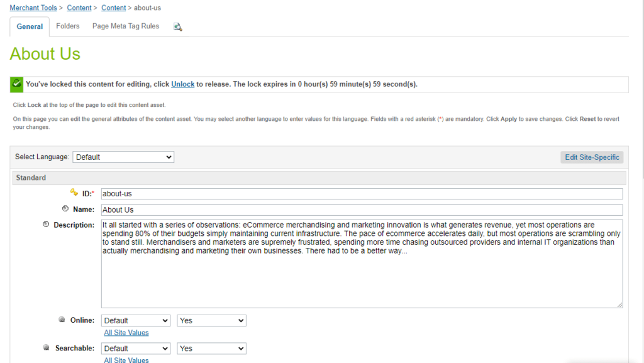Click the localizable icon beside Description
Viewport: 644px width, 363px height.
[46, 224]
